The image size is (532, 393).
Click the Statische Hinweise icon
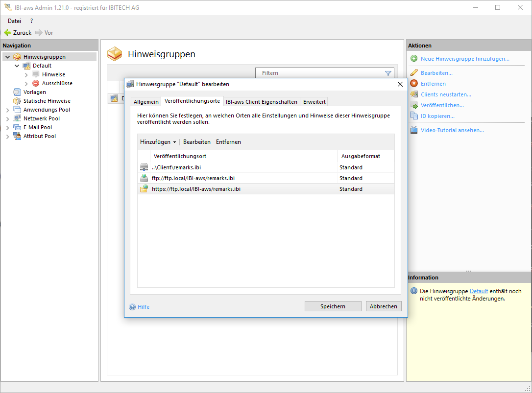point(17,101)
